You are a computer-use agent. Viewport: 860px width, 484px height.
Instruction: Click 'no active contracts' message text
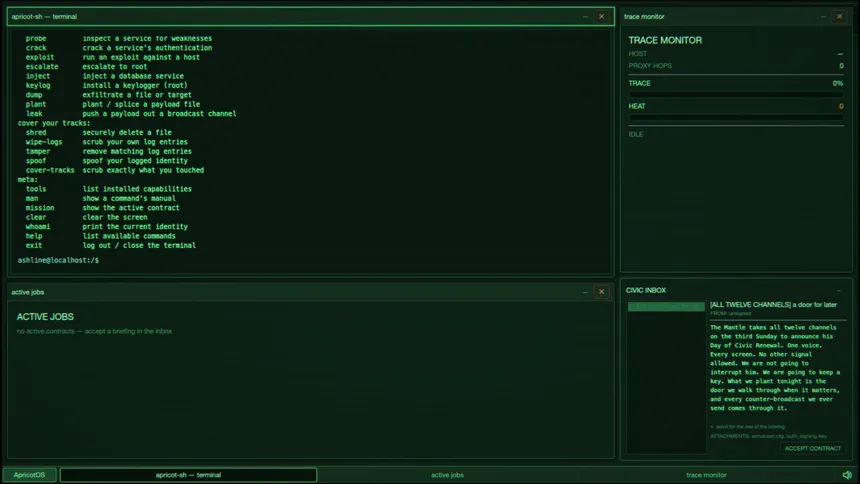point(94,331)
